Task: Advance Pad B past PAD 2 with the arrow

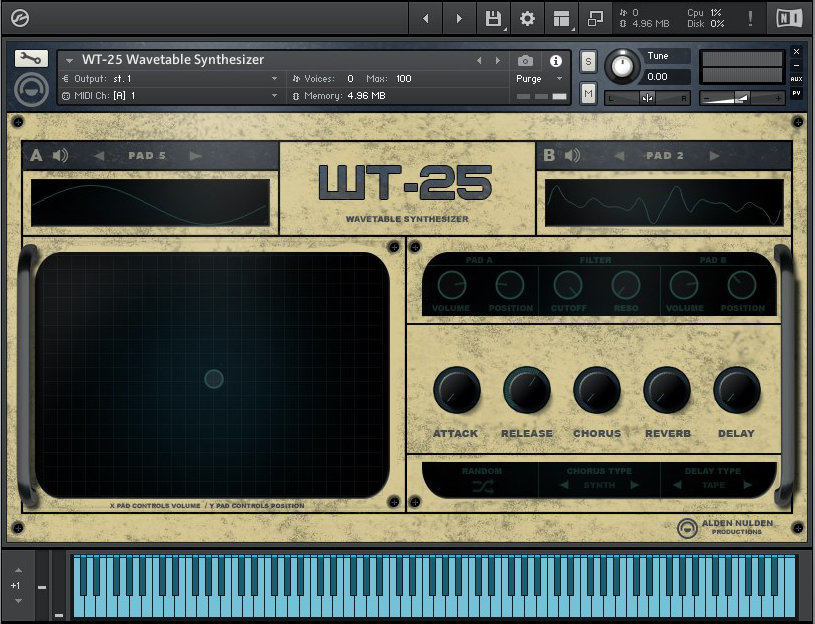Action: [x=716, y=155]
